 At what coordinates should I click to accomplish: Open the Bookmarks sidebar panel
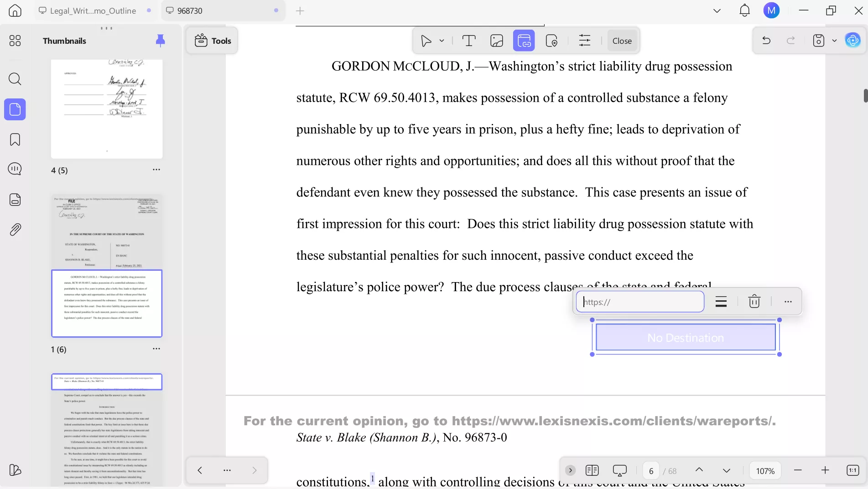(15, 139)
